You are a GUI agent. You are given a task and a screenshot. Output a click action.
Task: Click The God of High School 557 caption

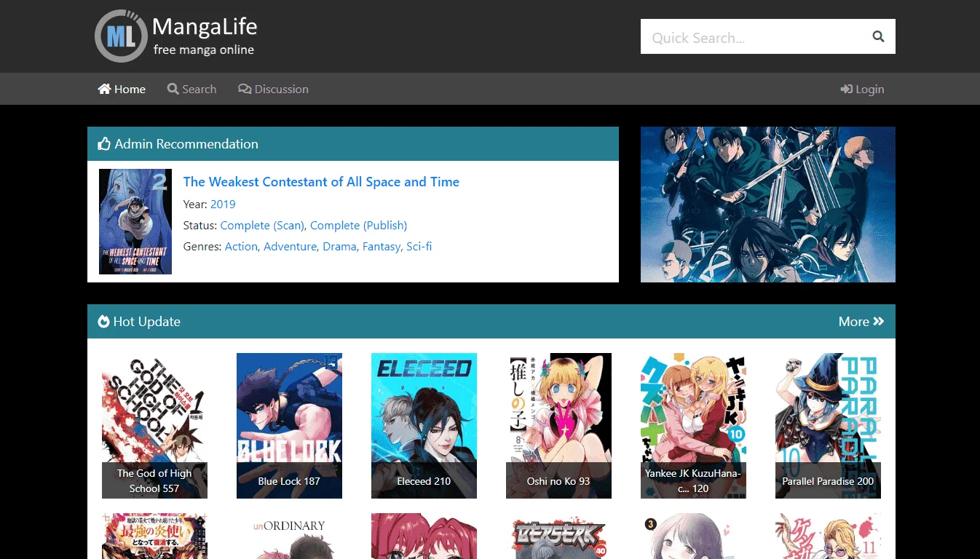pos(154,480)
